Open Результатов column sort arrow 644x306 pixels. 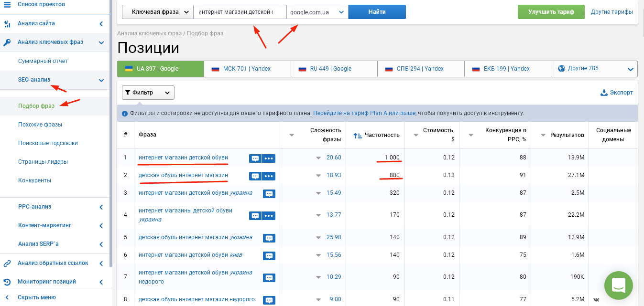click(x=543, y=136)
